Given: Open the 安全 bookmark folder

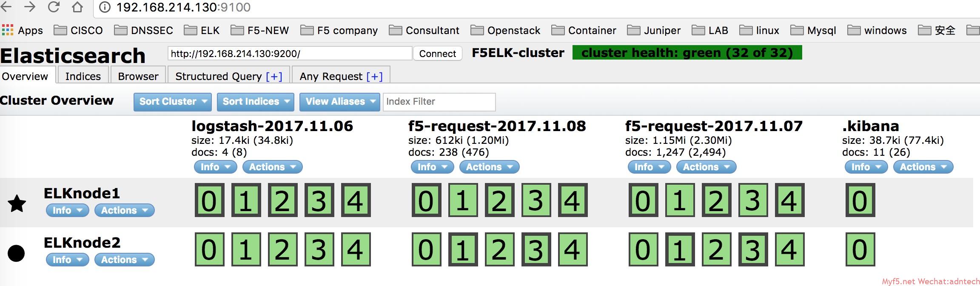Looking at the screenshot, I should (x=937, y=30).
